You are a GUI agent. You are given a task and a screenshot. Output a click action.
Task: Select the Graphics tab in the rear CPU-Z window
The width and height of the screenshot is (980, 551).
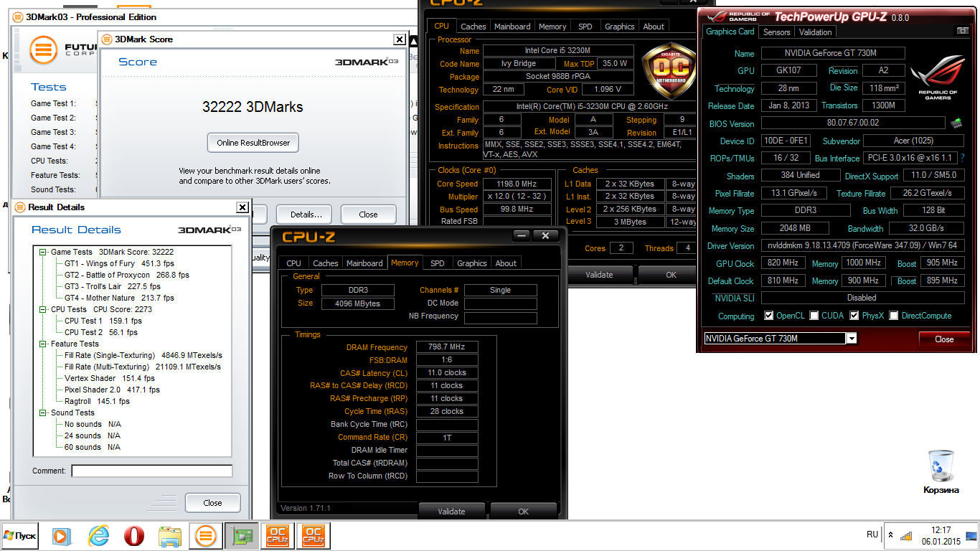coord(620,27)
